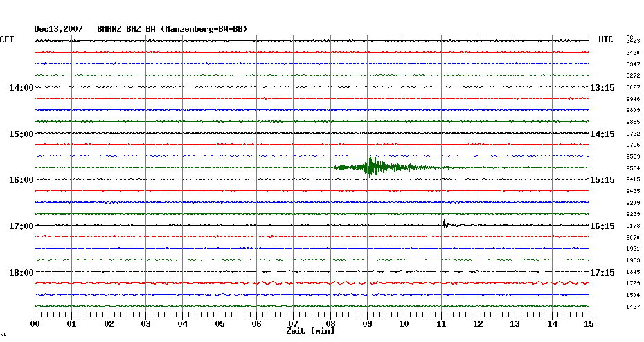Select DC value 2762
The width and height of the screenshot is (644, 342).
click(633, 134)
